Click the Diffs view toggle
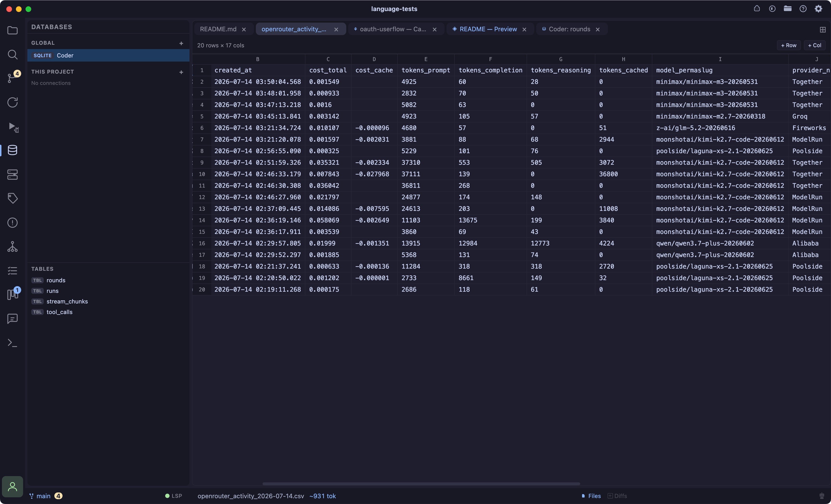 (x=617, y=496)
